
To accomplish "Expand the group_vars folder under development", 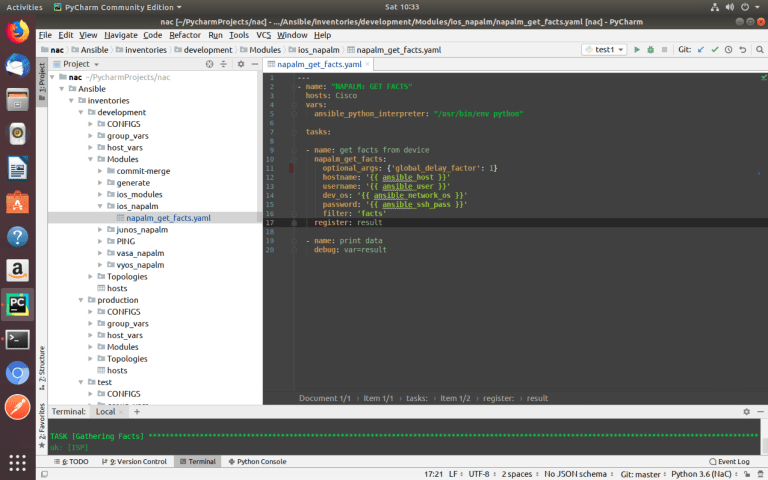I will 91,136.
